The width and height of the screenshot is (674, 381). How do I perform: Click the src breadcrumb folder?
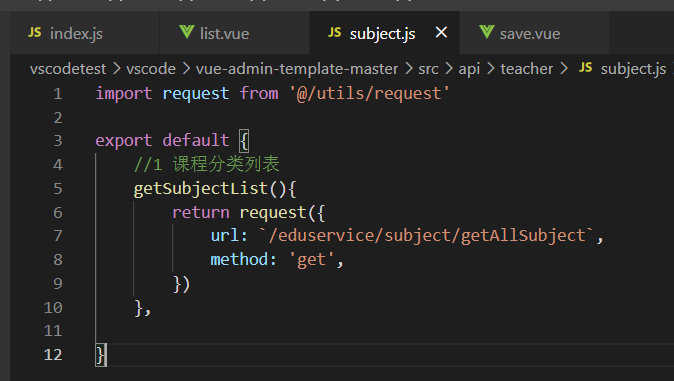[x=428, y=69]
